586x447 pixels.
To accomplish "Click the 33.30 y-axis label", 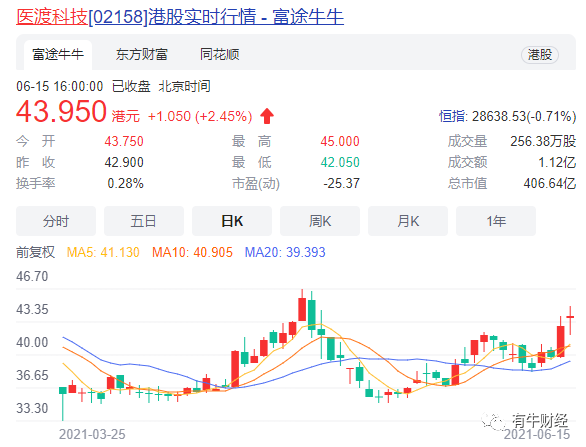I will tap(32, 408).
